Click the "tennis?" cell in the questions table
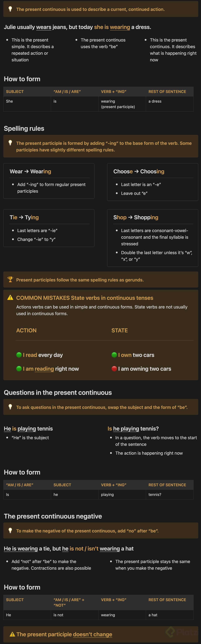Image resolution: width=201 pixels, height=644 pixels. click(x=155, y=494)
